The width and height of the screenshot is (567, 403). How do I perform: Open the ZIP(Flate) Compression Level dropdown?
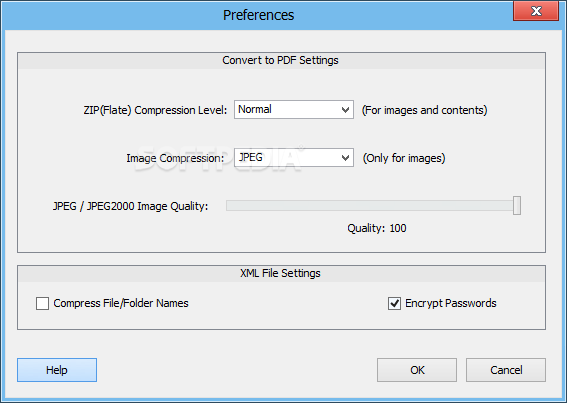[294, 110]
